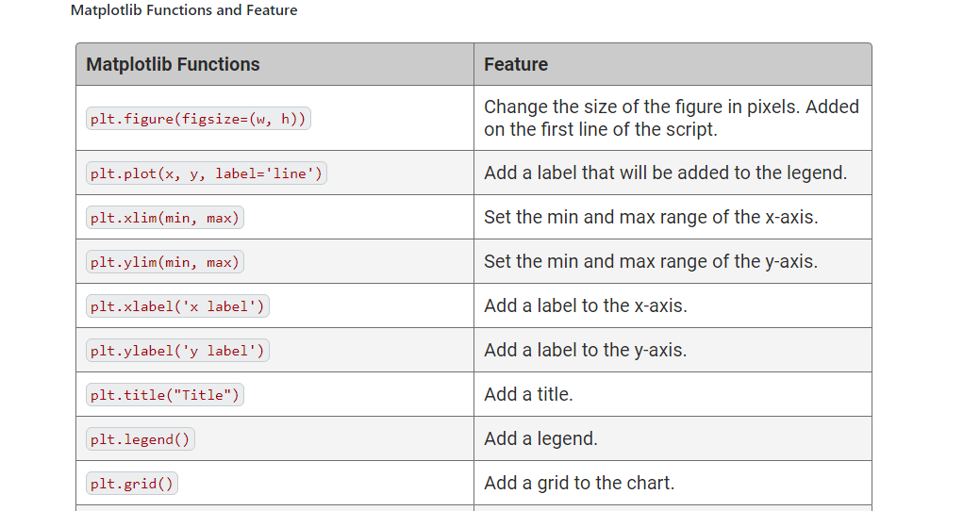Click 'Add a label to the x-axis' text
The height and width of the screenshot is (511, 980).
585,305
